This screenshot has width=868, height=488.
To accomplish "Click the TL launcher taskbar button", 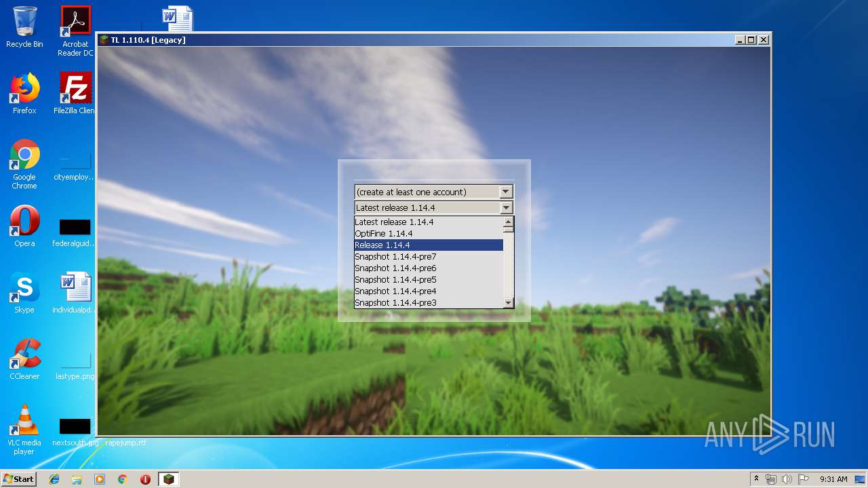I will (x=168, y=479).
